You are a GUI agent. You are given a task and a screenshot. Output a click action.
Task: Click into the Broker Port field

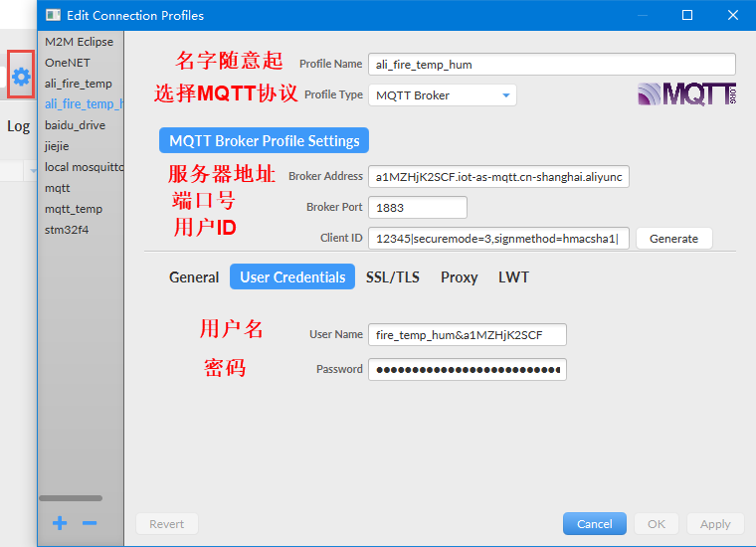click(418, 207)
